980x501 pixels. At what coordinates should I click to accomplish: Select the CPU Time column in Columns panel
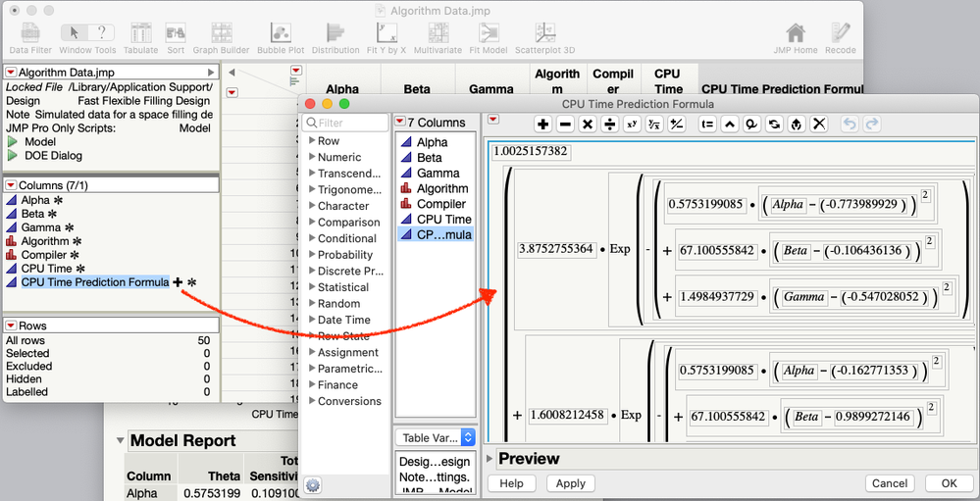pos(46,269)
